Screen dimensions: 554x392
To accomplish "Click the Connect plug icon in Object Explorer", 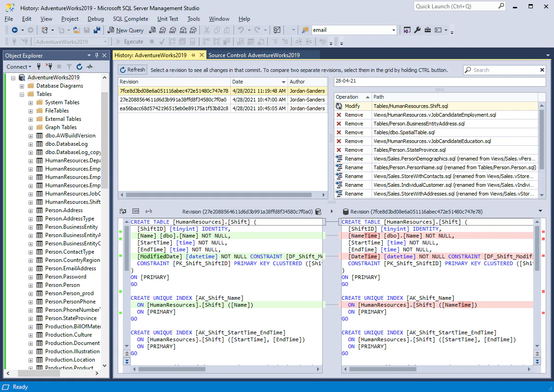I will pyautogui.click(x=39, y=67).
